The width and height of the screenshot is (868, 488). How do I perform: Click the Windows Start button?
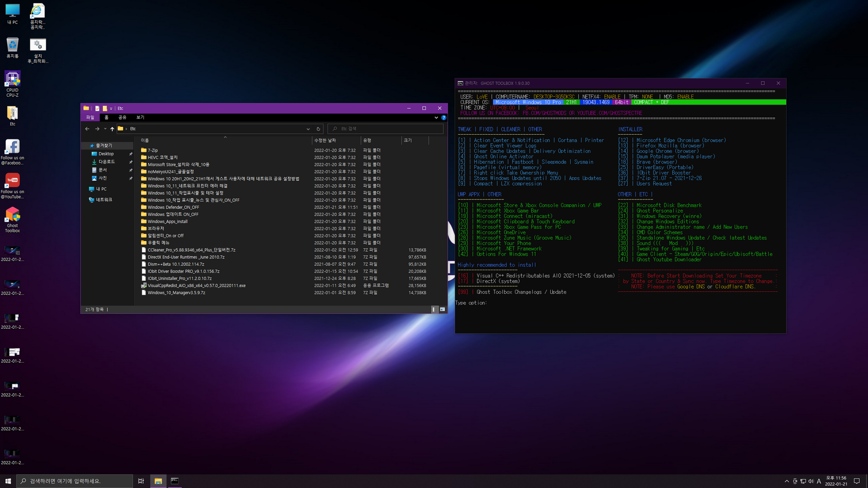click(x=8, y=481)
